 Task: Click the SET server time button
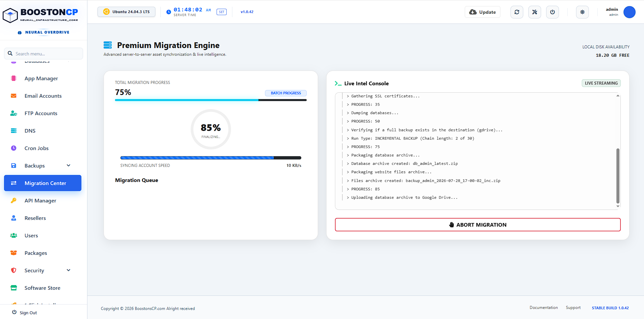coord(221,12)
